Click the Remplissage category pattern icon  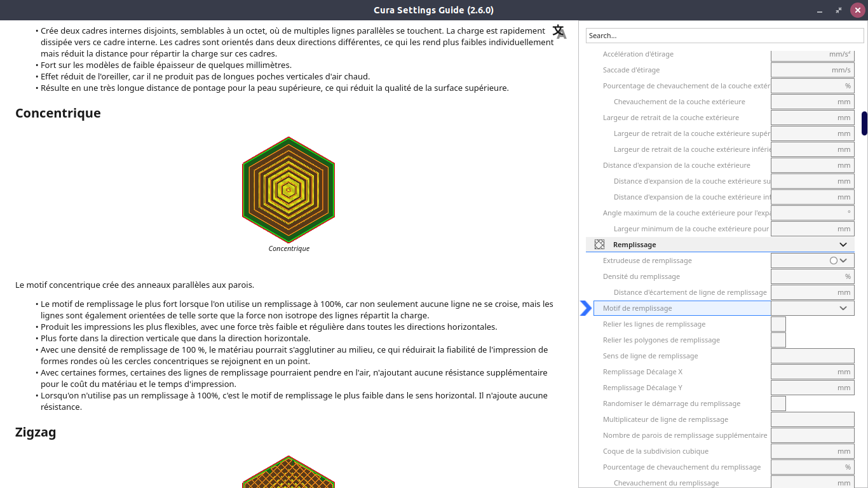point(599,245)
